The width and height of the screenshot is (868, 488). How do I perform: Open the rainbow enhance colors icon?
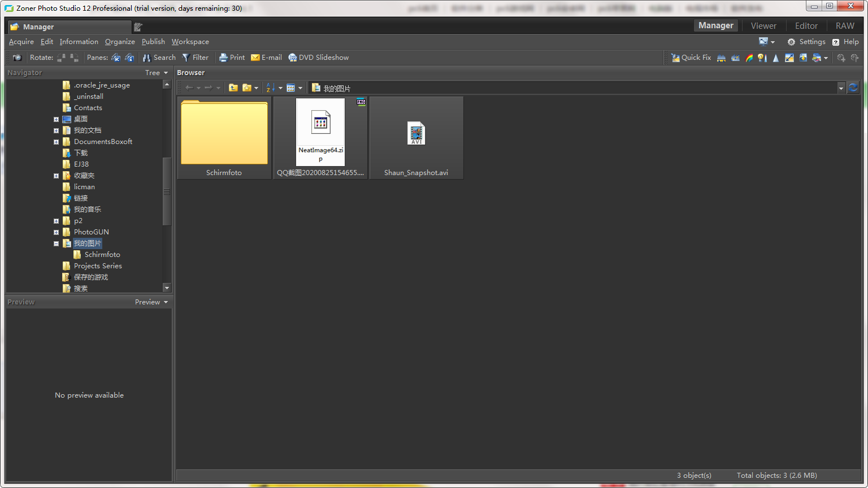pos(749,58)
